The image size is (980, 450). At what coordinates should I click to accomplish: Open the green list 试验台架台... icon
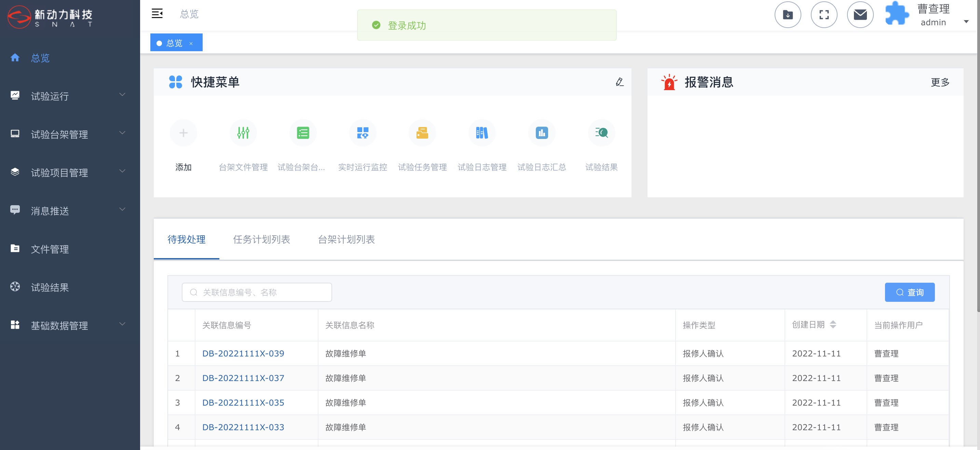[x=303, y=133]
